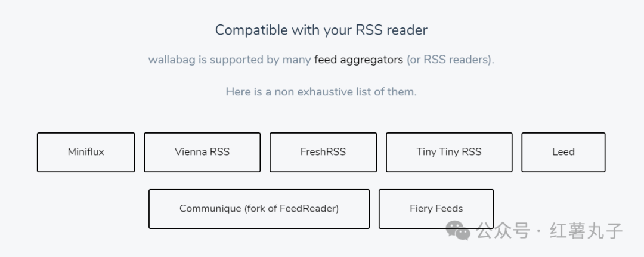
Task: Click the "Here is a non exhaustive list" text
Action: pos(321,92)
